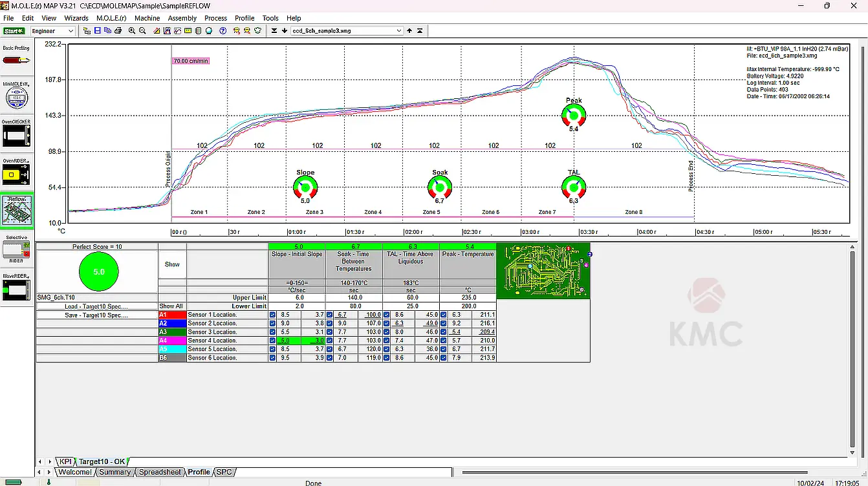The height and width of the screenshot is (486, 868).
Task: Open help via the question mark icon
Action: coord(222,31)
